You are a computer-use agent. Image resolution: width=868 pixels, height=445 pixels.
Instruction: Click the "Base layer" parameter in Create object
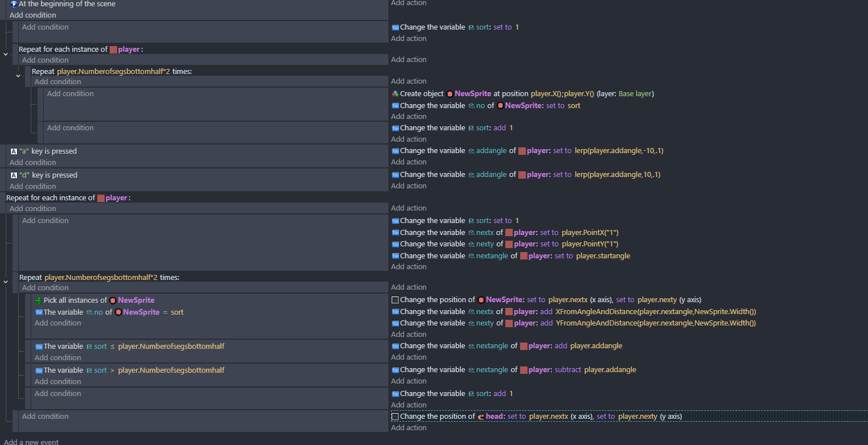click(634, 94)
